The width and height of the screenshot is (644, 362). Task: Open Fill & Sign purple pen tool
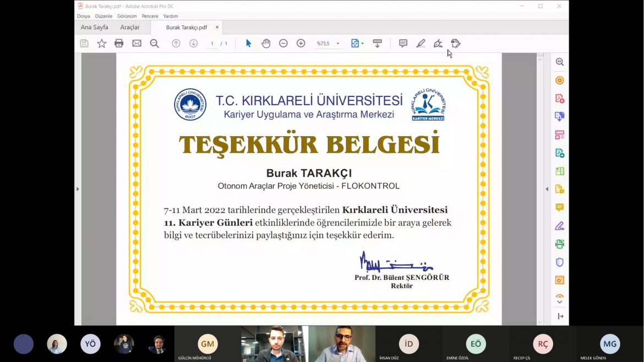pos(559,226)
